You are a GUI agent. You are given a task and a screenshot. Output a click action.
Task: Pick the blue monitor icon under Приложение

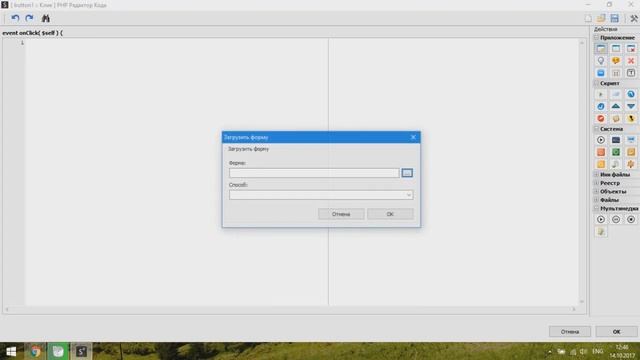pos(601,73)
